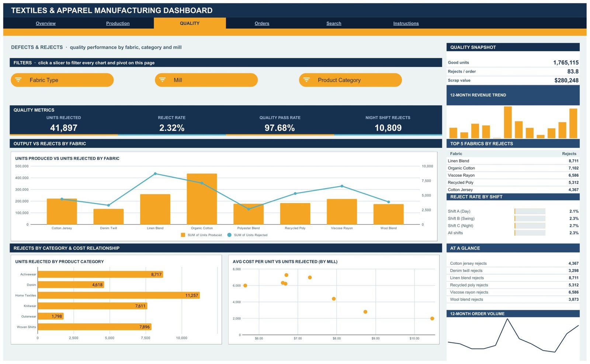
Task: Click Rejects / order value 83.8
Action: [x=573, y=71]
